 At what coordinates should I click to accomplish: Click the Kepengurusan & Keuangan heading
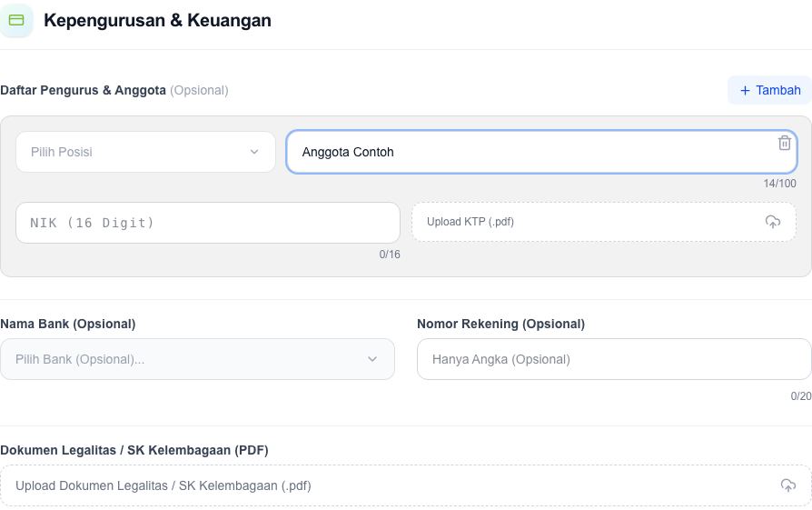(157, 20)
